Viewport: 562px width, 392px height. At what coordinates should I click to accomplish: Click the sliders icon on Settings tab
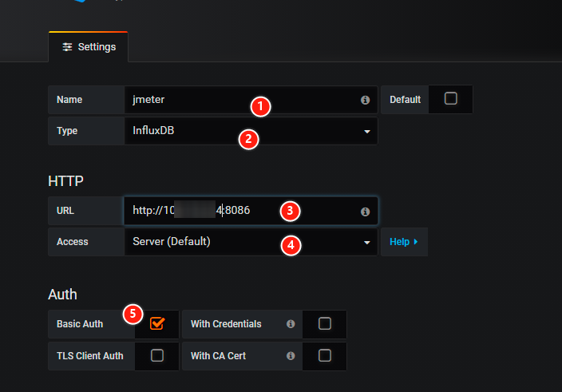coord(68,47)
